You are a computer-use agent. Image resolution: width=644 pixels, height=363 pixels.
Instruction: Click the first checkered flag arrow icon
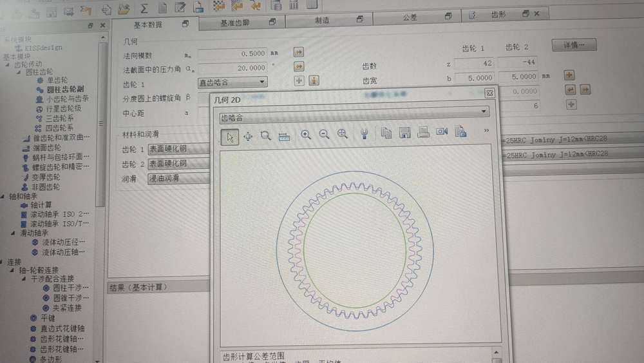click(219, 6)
